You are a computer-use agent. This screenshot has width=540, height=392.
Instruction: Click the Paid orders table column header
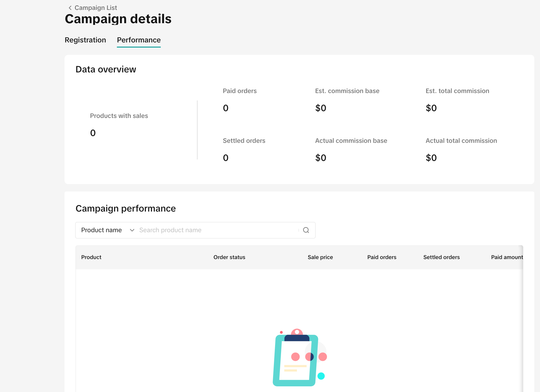pos(382,257)
